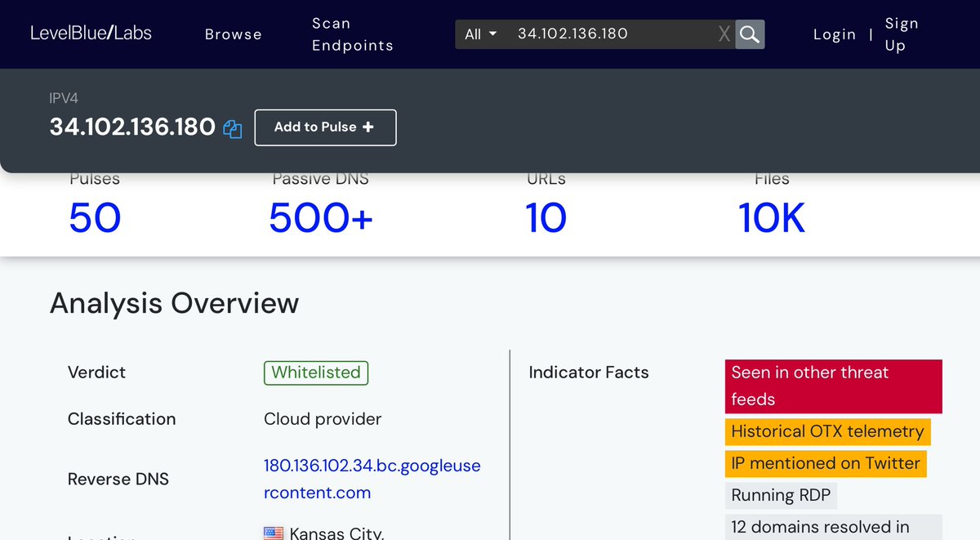The width and height of the screenshot is (980, 540).
Task: Click the red Seen in other threat feeds tag
Action: tap(833, 386)
